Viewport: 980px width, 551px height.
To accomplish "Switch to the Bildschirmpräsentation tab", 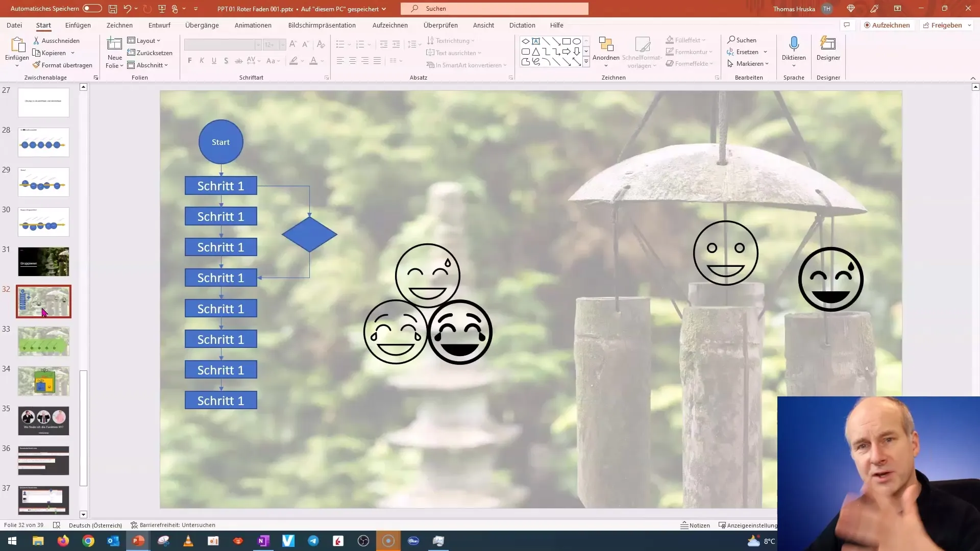I will pos(322,25).
